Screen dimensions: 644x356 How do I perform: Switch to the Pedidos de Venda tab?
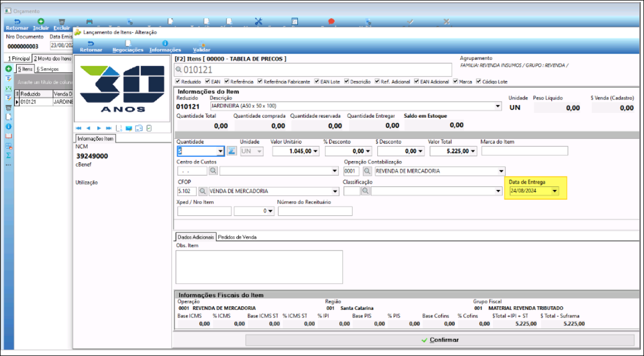point(237,237)
